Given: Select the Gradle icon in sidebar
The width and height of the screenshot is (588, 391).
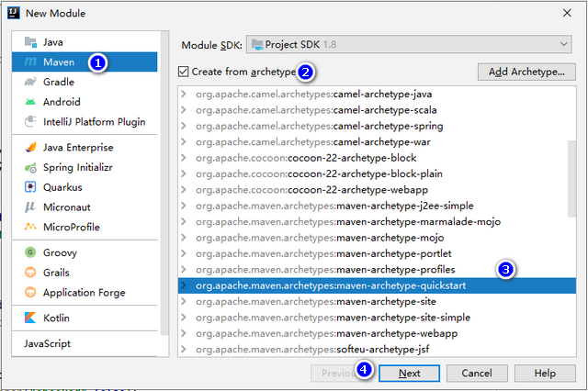Looking at the screenshot, I should pos(30,82).
